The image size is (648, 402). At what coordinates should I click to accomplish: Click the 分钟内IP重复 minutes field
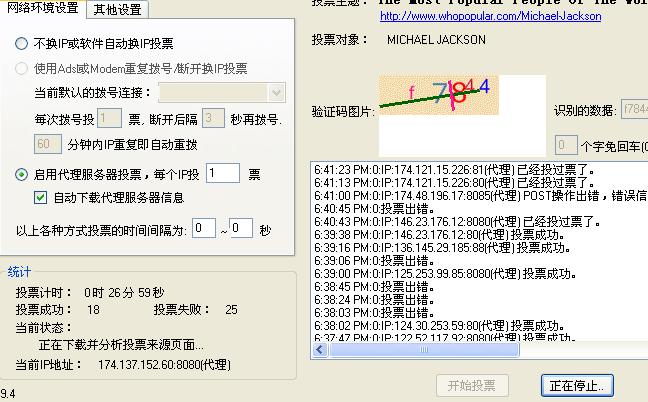(47, 144)
